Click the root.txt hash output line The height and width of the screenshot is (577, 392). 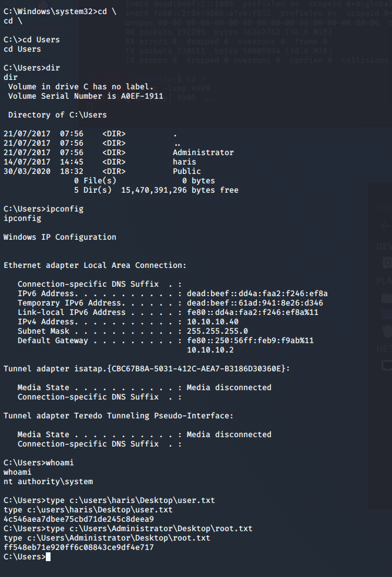click(x=79, y=548)
